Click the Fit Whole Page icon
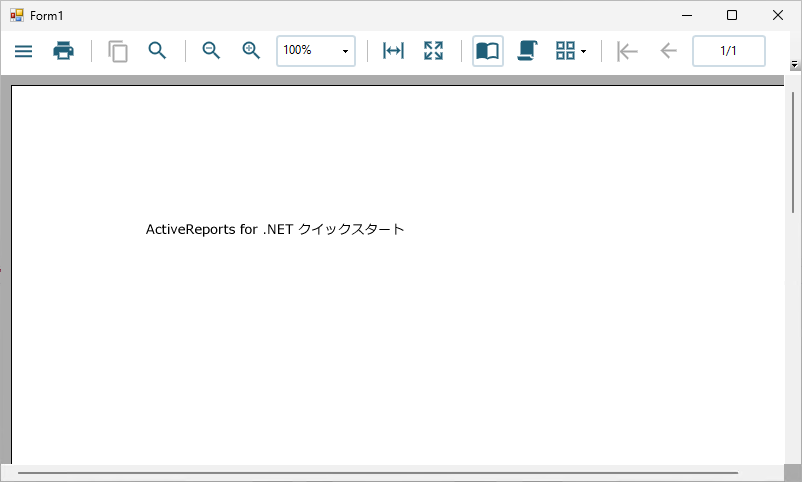802x482 pixels. (433, 51)
